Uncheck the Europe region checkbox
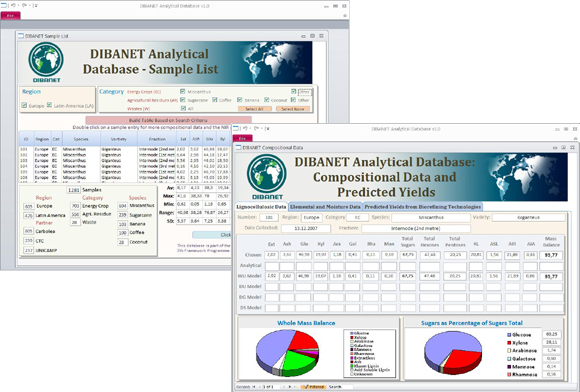This screenshot has height=392, width=580. click(x=24, y=105)
